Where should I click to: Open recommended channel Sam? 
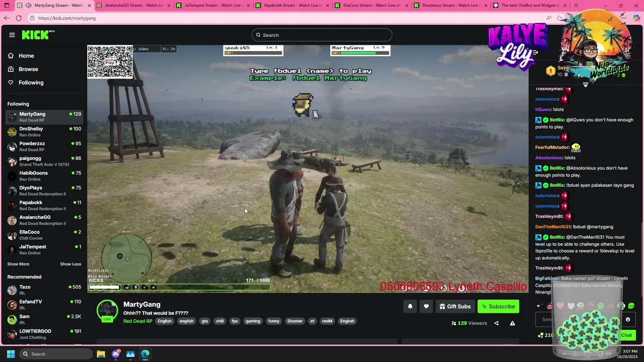click(x=44, y=319)
